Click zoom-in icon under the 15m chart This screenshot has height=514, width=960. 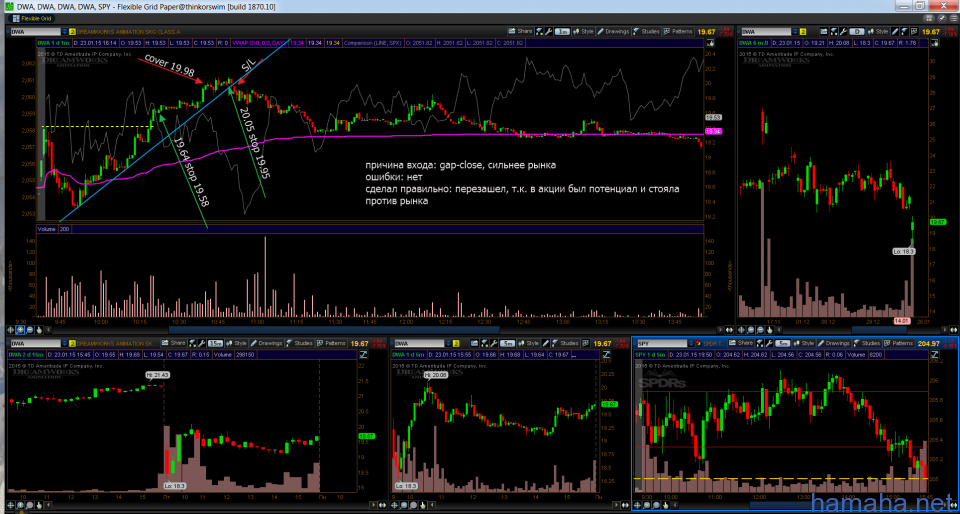click(20, 505)
